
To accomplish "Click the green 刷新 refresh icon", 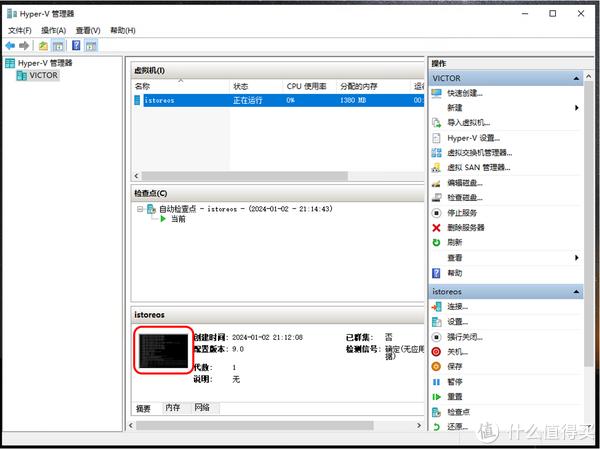I will (436, 242).
